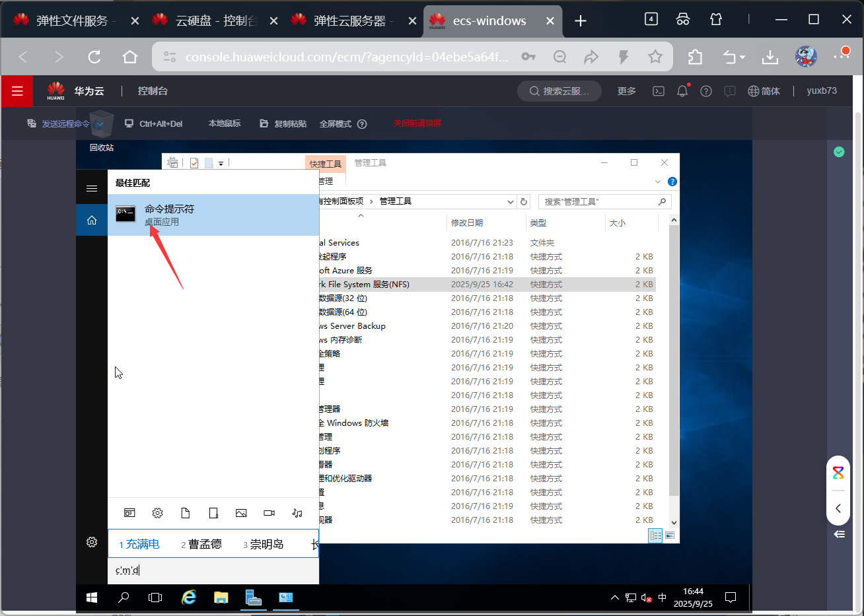Click the 搜索"管理工具" search box
The width and height of the screenshot is (864, 616).
(604, 201)
